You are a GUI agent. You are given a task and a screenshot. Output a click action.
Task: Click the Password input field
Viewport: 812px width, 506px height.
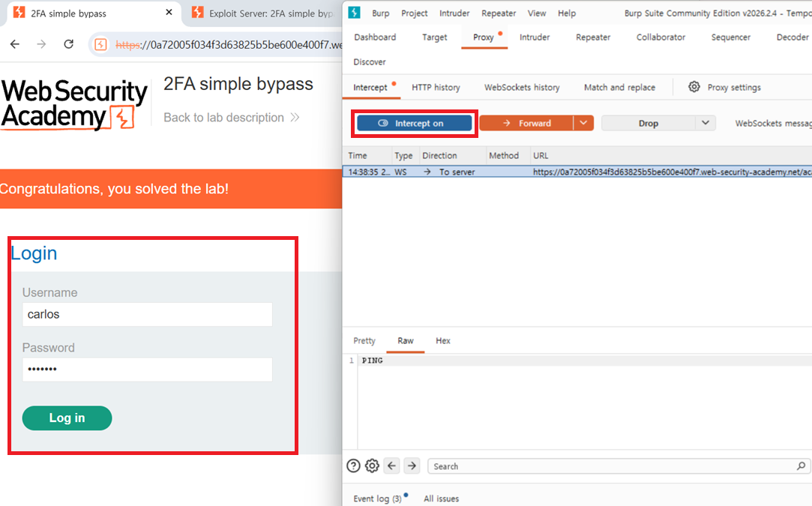click(x=147, y=370)
